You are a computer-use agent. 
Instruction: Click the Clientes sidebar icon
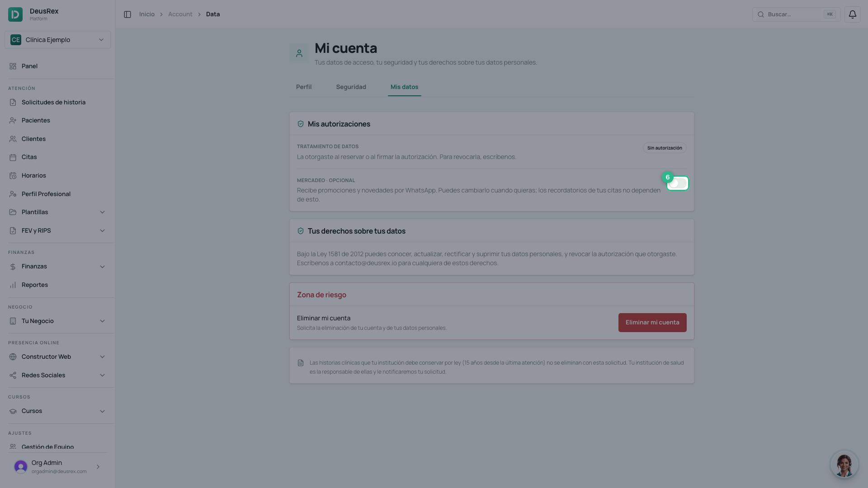coord(13,139)
